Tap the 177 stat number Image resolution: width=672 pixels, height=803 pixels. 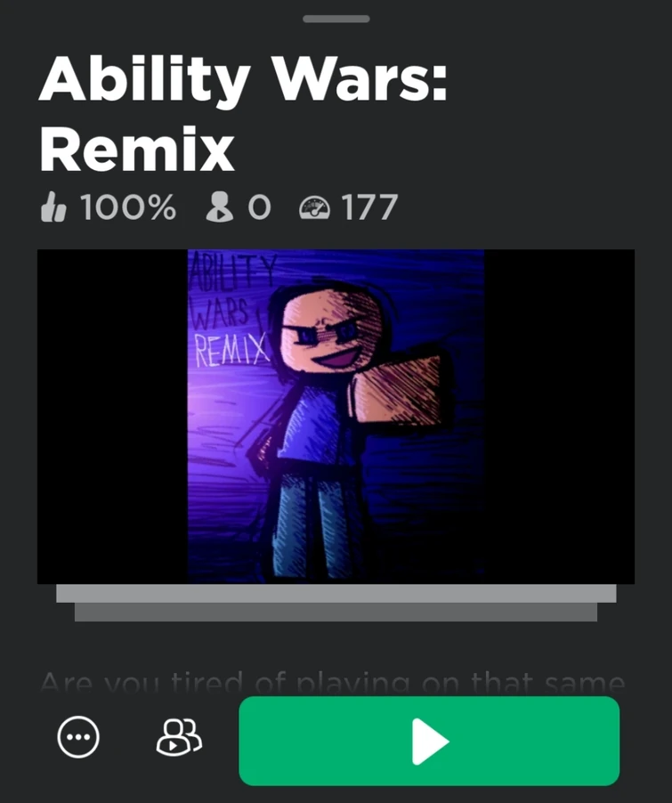click(369, 207)
